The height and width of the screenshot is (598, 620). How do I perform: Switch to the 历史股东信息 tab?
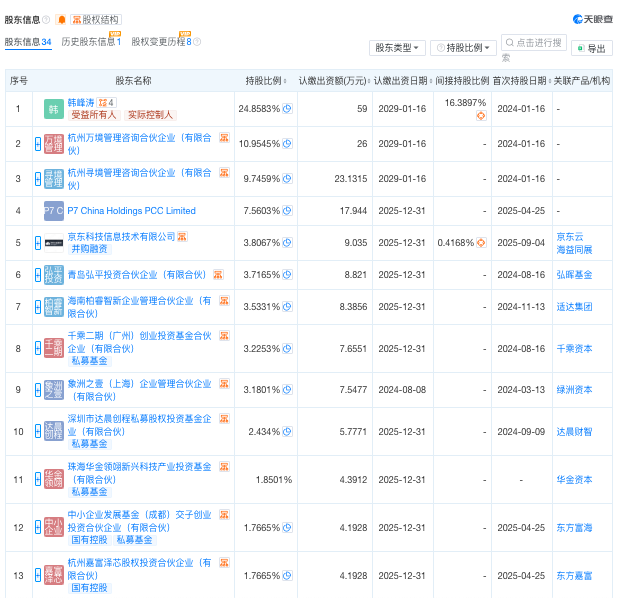coord(90,42)
